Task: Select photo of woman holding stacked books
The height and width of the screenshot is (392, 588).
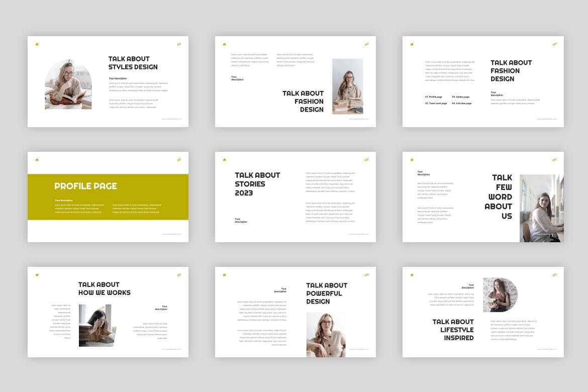Action: [347, 86]
